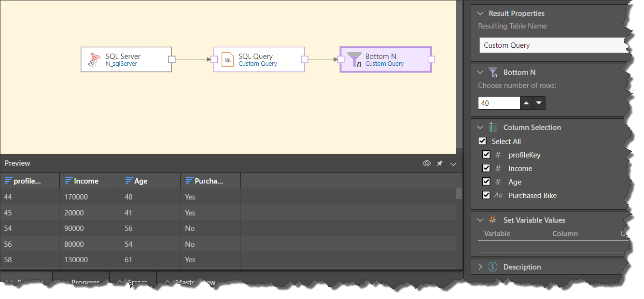Screen dimensions: 644x299
Task: Collapse the Result Properties section
Action: (x=480, y=14)
